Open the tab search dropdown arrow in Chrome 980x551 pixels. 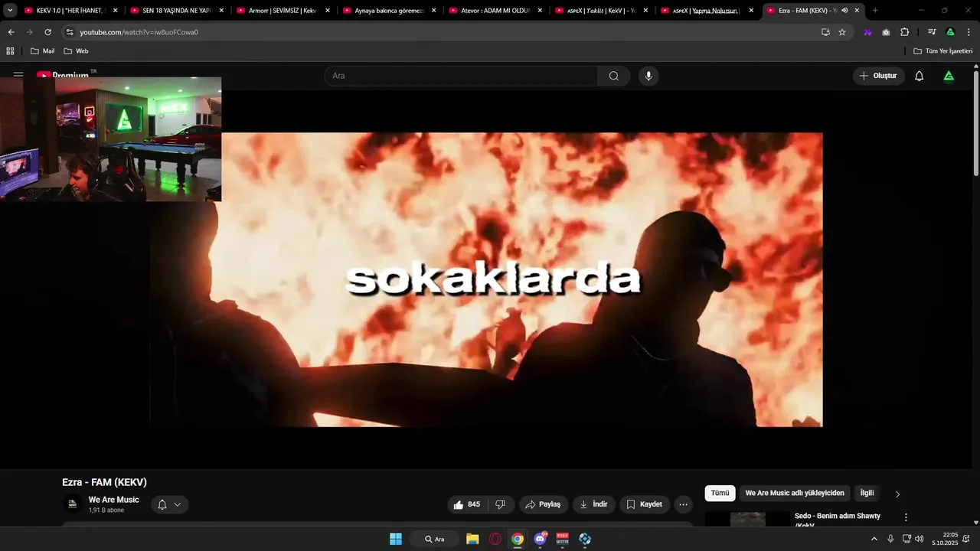point(10,11)
